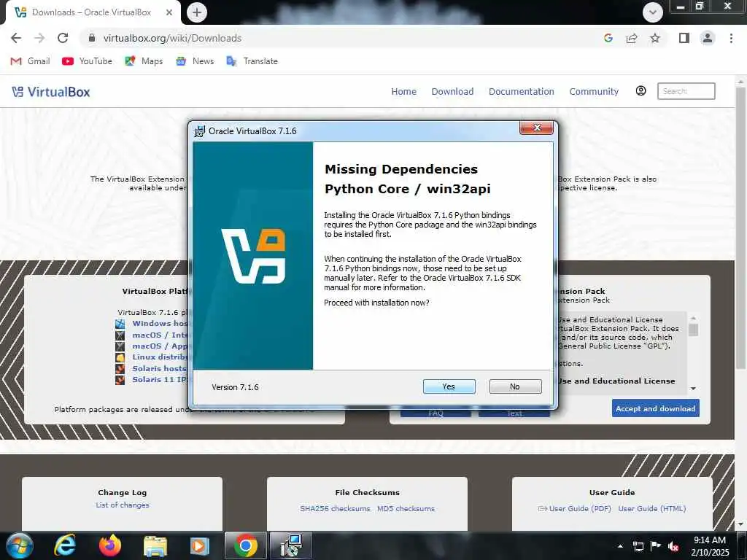Open the Community menu item
This screenshot has width=747, height=560.
click(594, 91)
